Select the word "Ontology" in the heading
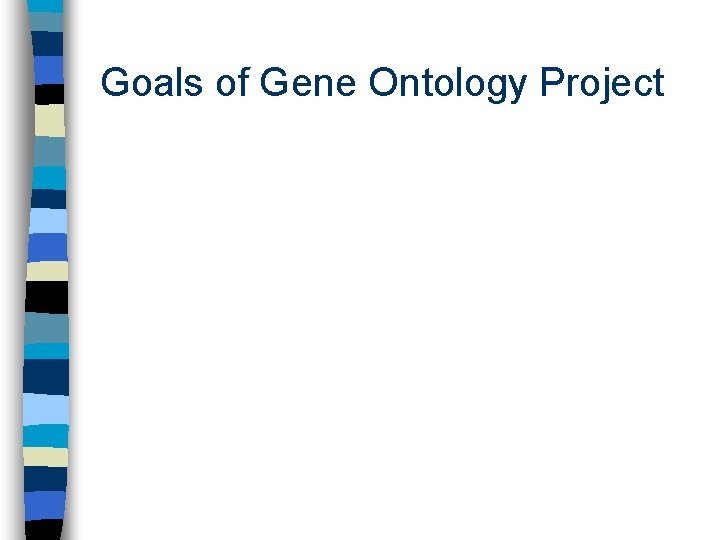 pos(446,85)
